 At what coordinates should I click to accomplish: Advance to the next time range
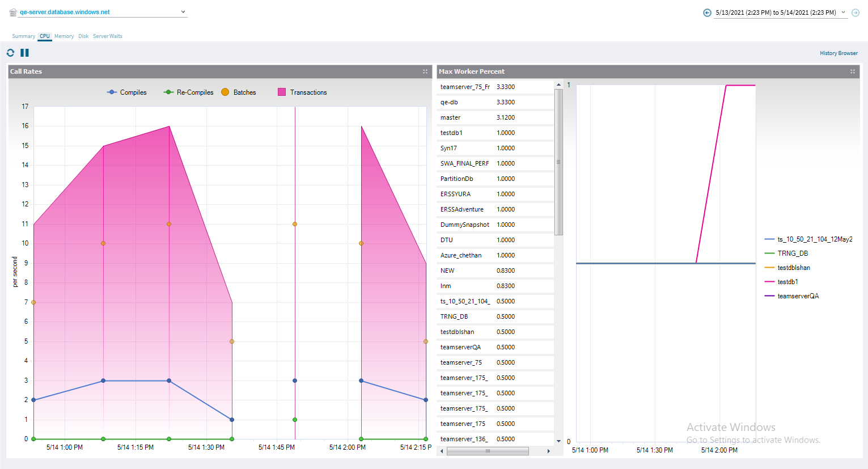point(856,12)
